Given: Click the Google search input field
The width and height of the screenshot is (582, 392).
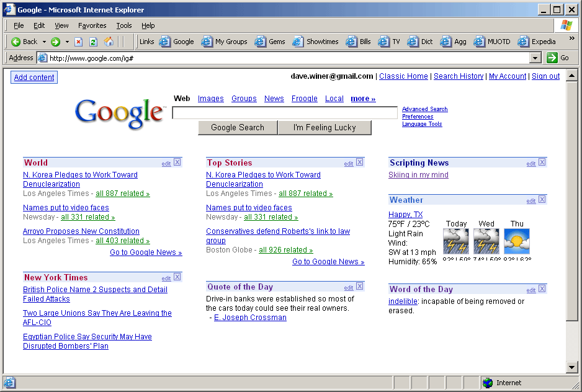Looking at the screenshot, I should pyautogui.click(x=284, y=113).
